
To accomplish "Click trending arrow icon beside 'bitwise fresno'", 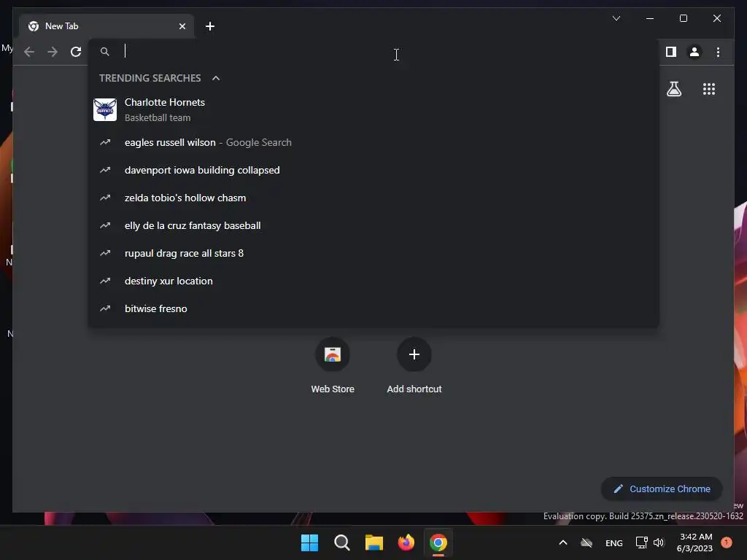I will pyautogui.click(x=105, y=308).
